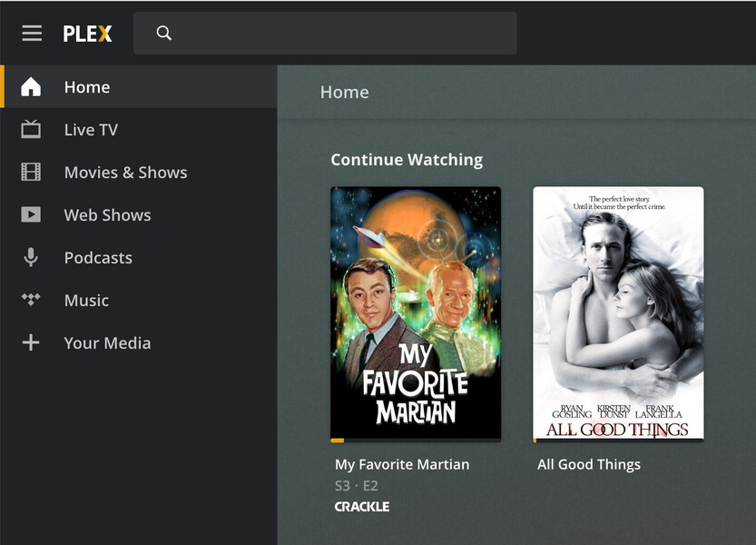
Task: Click the search magnifier icon
Action: click(x=164, y=33)
